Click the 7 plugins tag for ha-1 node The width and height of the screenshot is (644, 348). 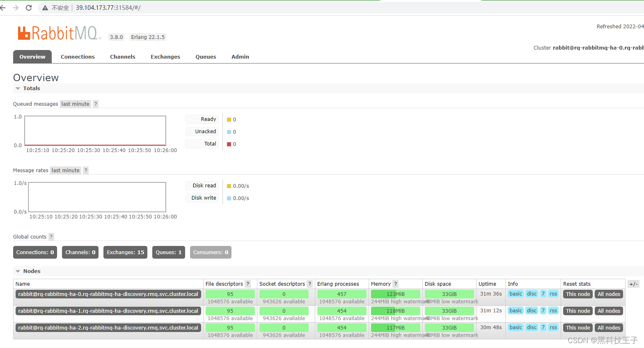(543, 311)
